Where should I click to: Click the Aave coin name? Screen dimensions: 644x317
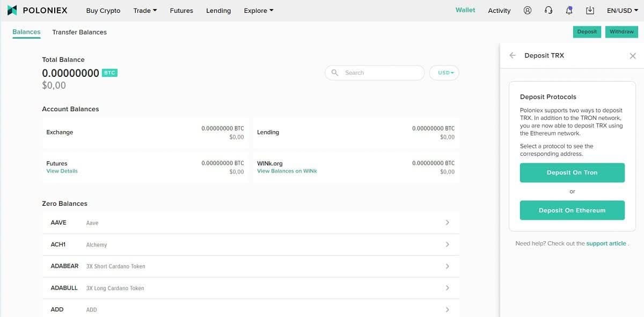[92, 223]
